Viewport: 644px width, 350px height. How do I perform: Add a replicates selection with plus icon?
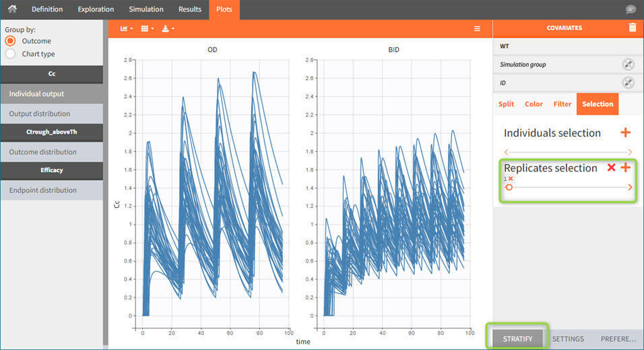[626, 167]
